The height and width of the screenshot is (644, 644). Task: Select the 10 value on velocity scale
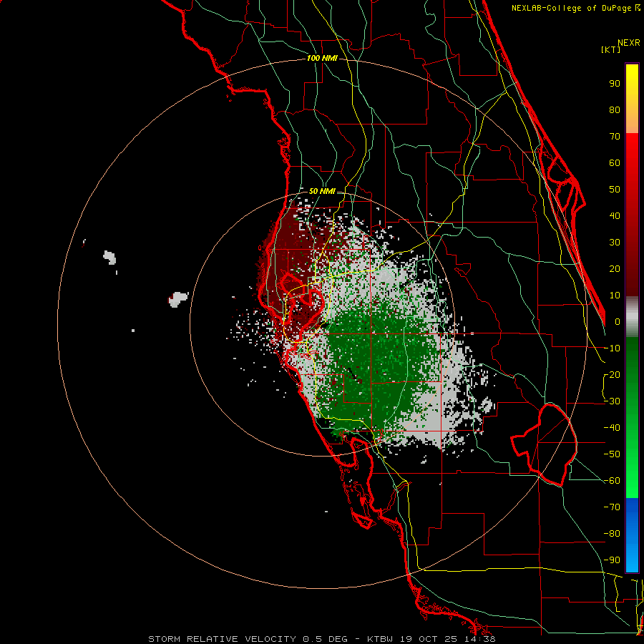(615, 296)
